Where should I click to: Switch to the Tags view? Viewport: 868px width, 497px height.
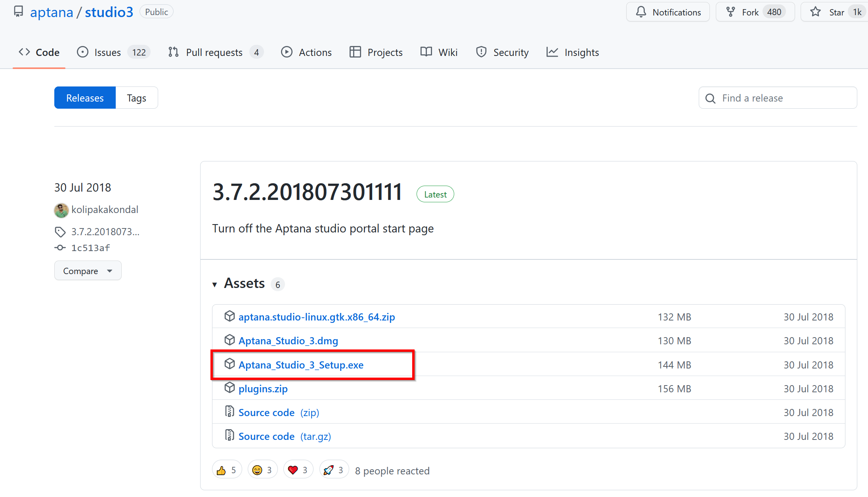click(x=137, y=98)
